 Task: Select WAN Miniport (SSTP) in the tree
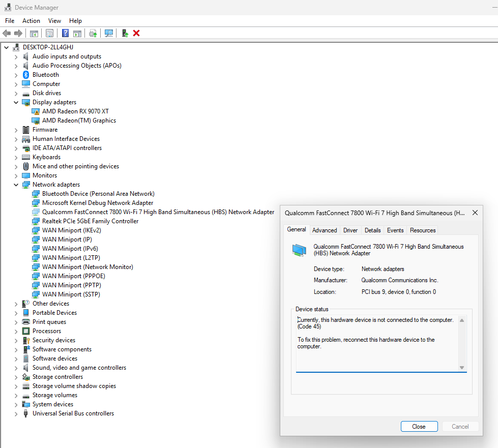tap(71, 294)
